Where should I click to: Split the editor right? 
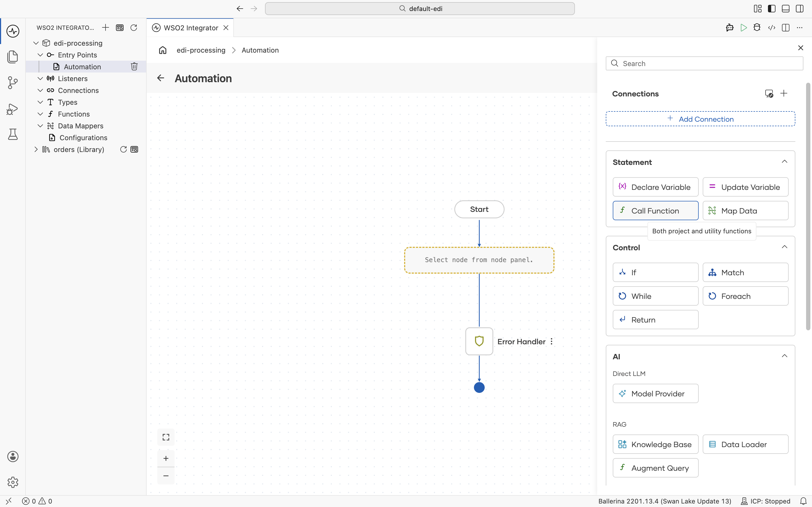(785, 27)
